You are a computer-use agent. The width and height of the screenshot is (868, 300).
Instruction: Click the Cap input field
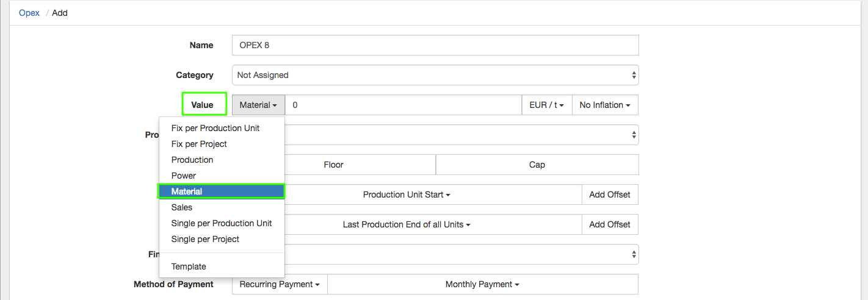click(537, 165)
